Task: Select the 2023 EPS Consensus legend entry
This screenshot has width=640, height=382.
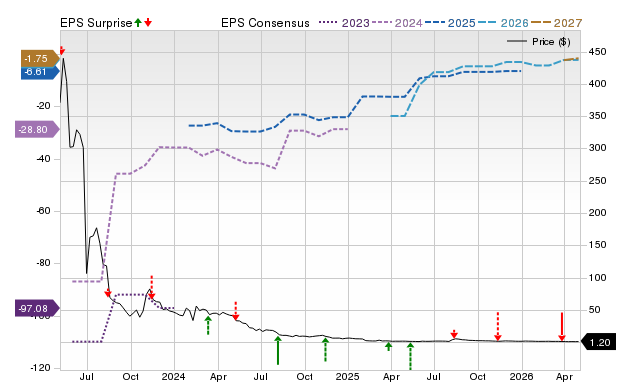Action: point(344,23)
